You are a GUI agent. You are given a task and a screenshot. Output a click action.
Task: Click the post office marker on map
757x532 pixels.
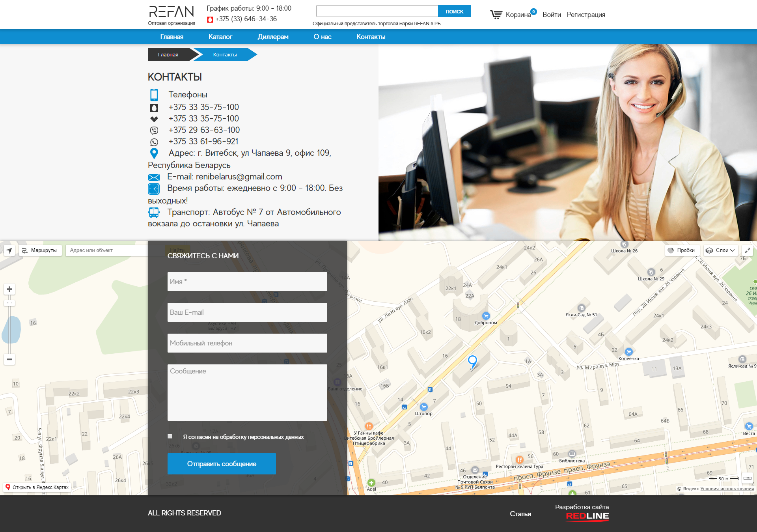point(475,470)
